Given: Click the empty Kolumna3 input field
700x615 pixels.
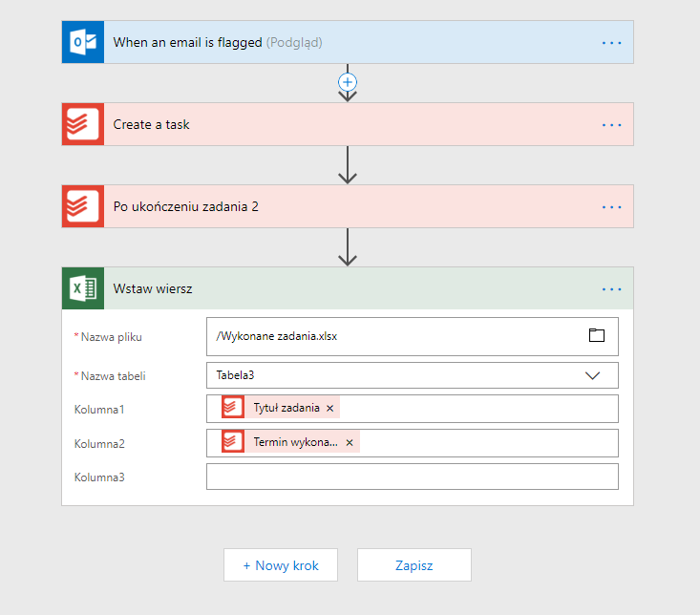Looking at the screenshot, I should (x=412, y=477).
